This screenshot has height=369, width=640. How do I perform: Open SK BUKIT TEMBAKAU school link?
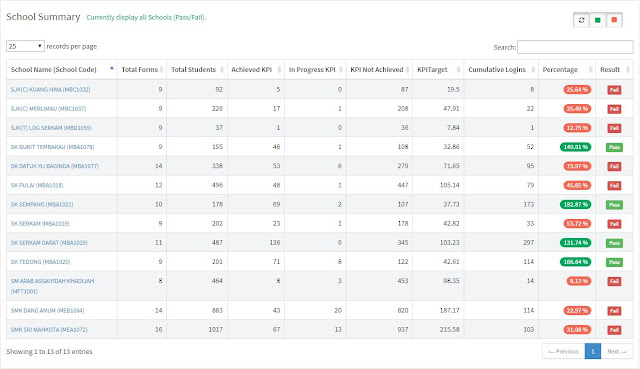(x=52, y=147)
